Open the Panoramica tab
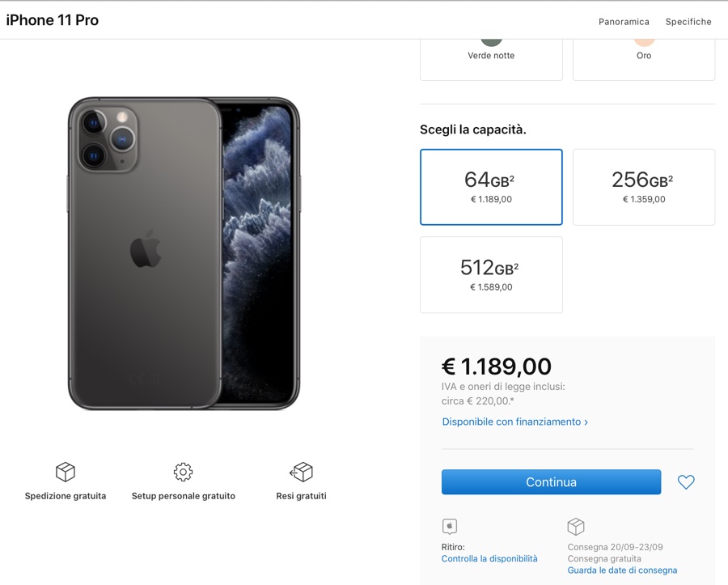Viewport: 728px width, 585px height. 624,22
